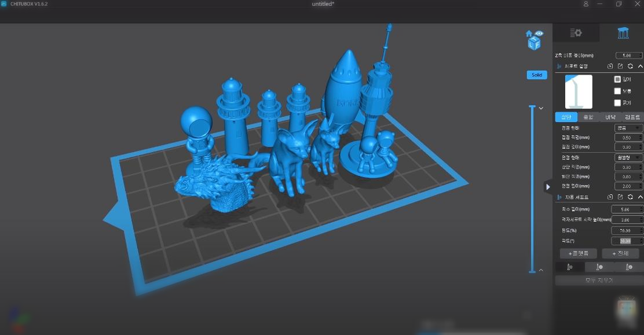This screenshot has height=335, width=644.
Task: Click the 하단 직경(mm) value field
Action: [628, 177]
